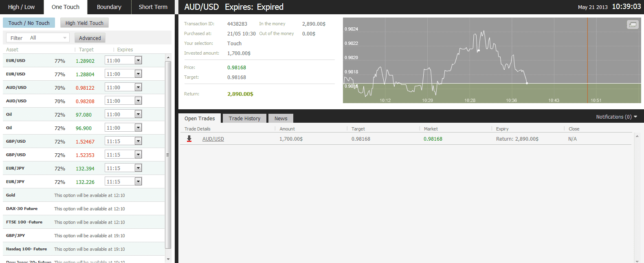Expand the Notifications (0) menu
Viewport: 644px width, 263px height.
pyautogui.click(x=616, y=117)
